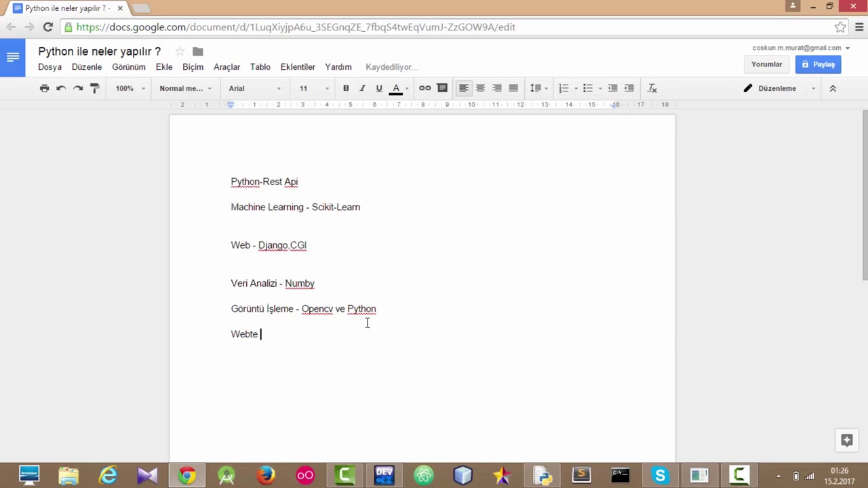Apply bulleted list formatting
The image size is (868, 488).
point(588,88)
